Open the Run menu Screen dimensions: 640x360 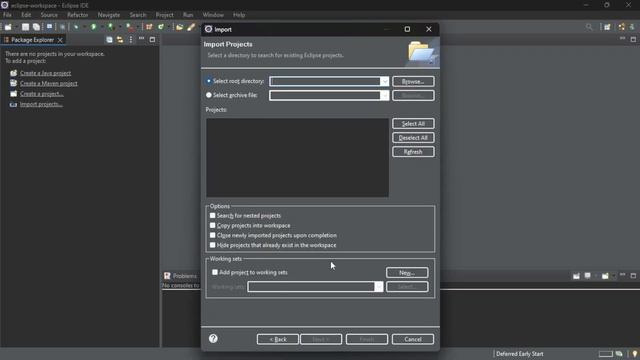(x=188, y=15)
